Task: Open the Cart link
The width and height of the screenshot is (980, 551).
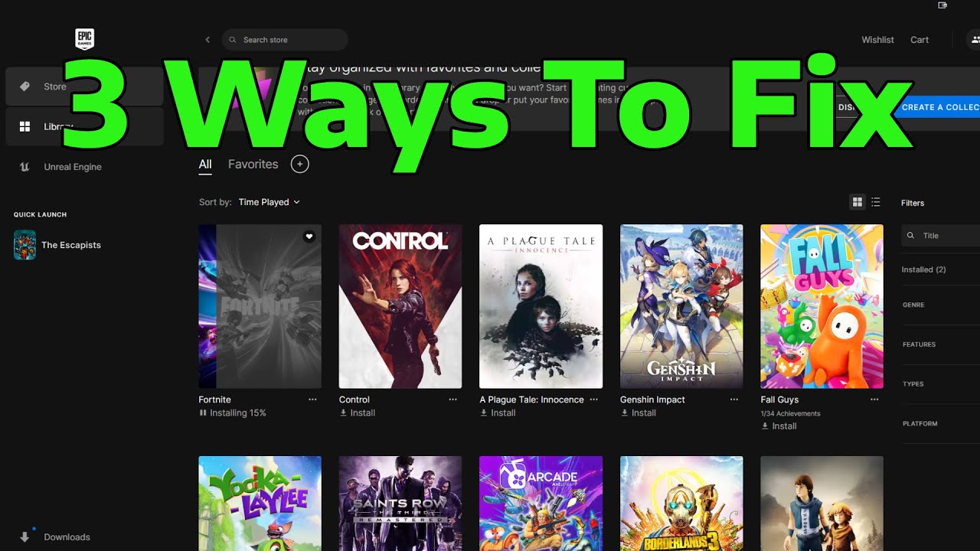Action: 920,40
